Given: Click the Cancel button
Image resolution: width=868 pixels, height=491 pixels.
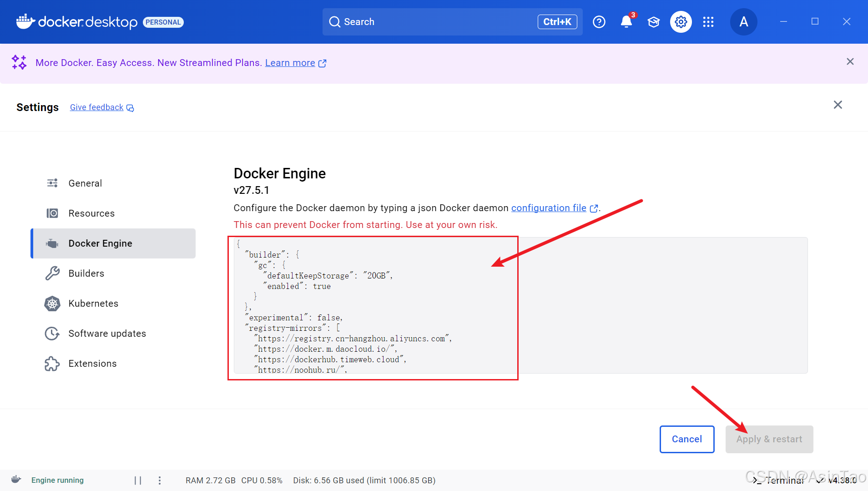Looking at the screenshot, I should (687, 439).
